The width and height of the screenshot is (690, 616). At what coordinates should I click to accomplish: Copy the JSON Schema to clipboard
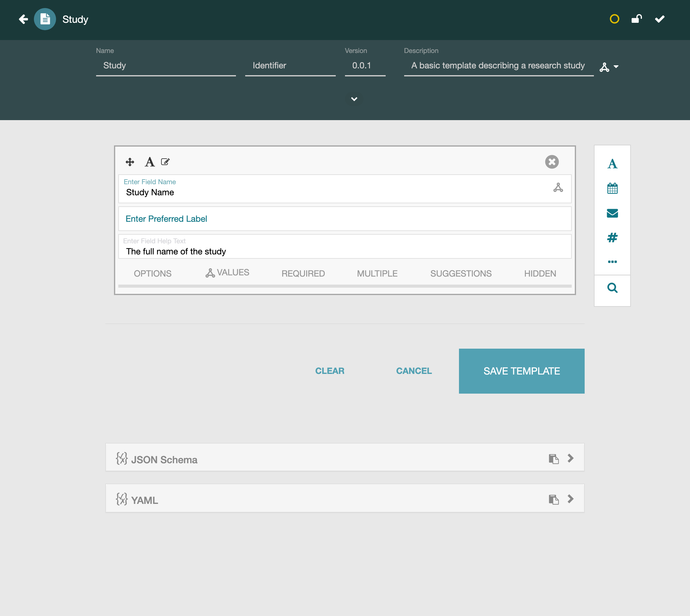[554, 459]
